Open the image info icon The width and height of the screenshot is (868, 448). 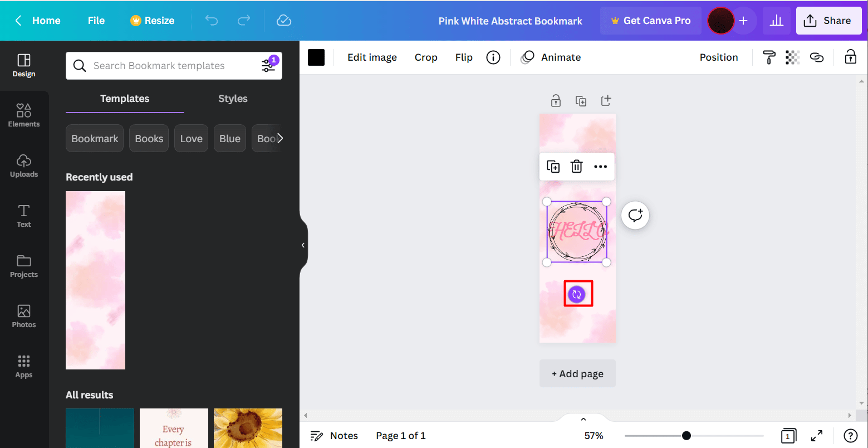coord(493,57)
